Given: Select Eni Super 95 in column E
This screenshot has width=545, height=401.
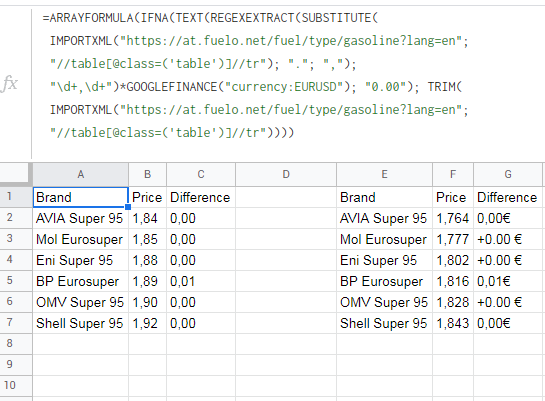Looking at the screenshot, I should pos(384,260).
